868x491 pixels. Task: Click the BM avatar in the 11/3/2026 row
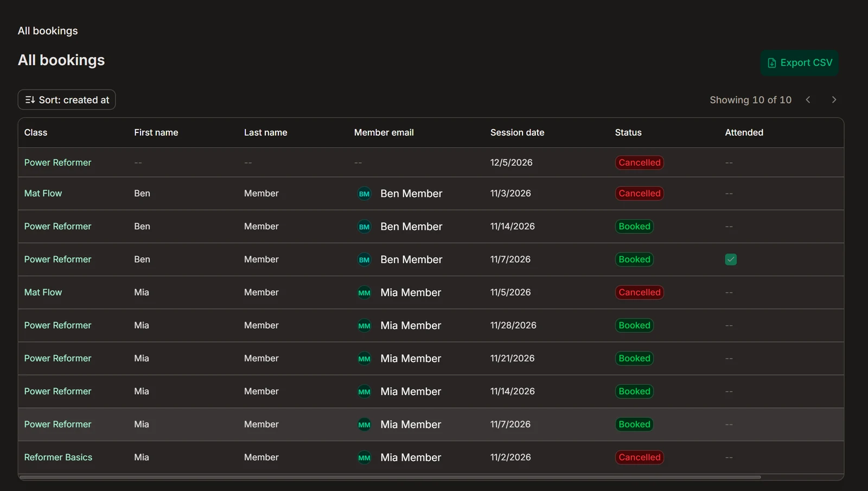[364, 194]
